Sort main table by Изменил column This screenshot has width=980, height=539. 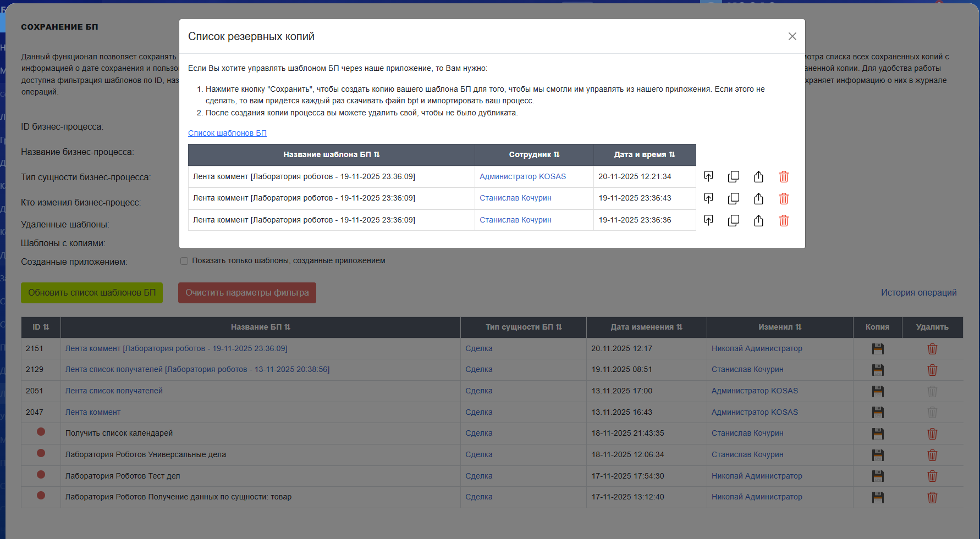point(780,327)
